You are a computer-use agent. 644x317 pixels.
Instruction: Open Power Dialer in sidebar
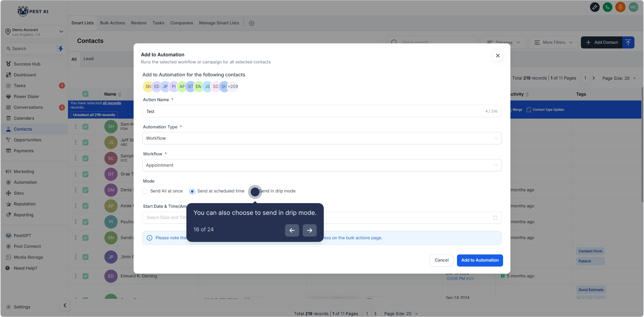26,97
